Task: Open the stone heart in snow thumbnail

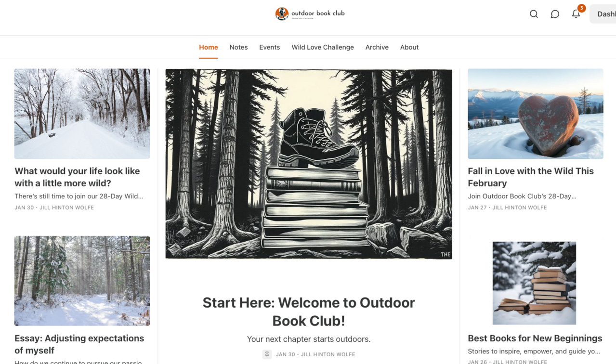Action: 536,114
